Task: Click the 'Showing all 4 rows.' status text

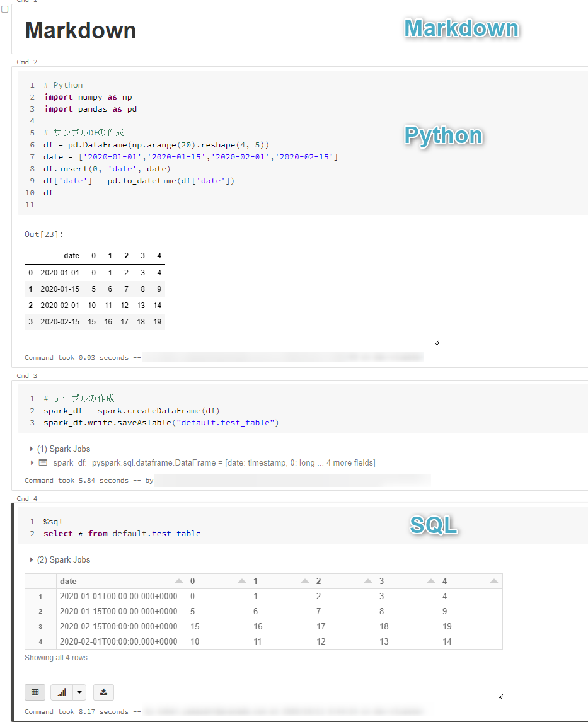Action: click(57, 658)
